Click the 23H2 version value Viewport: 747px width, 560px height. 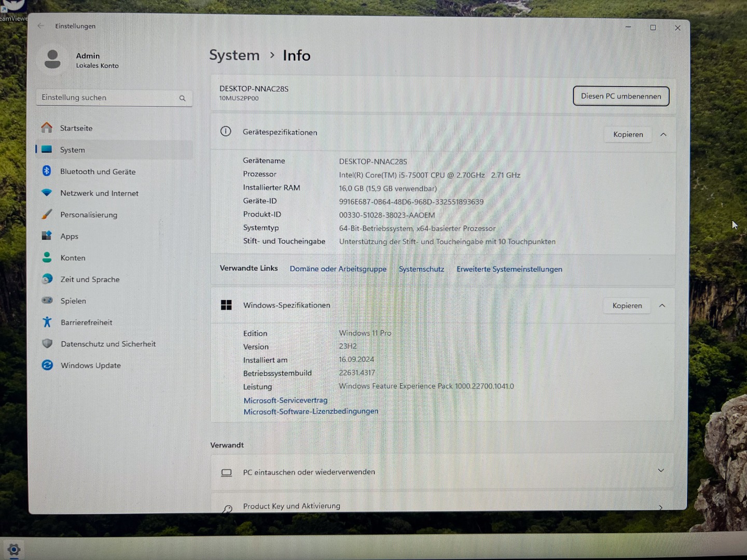[348, 346]
